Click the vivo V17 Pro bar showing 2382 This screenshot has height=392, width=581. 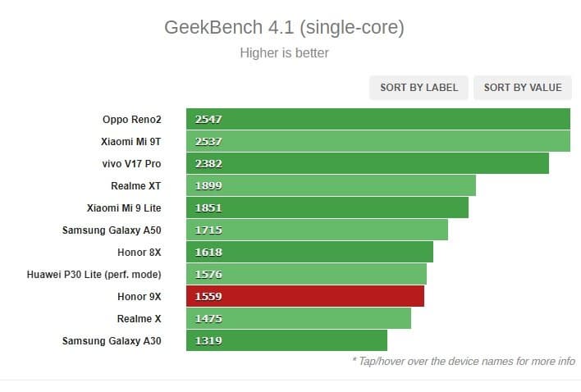[368, 163]
